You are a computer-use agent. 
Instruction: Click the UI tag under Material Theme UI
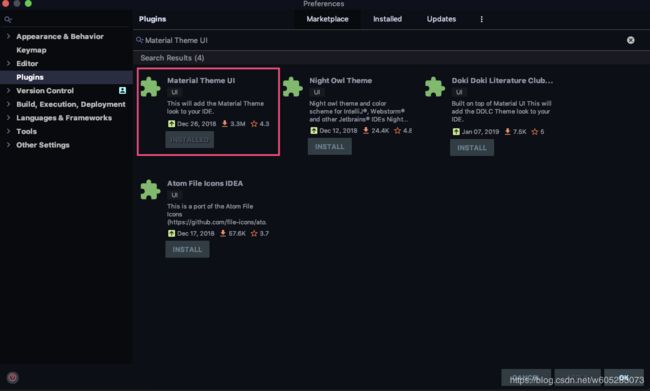click(x=175, y=92)
